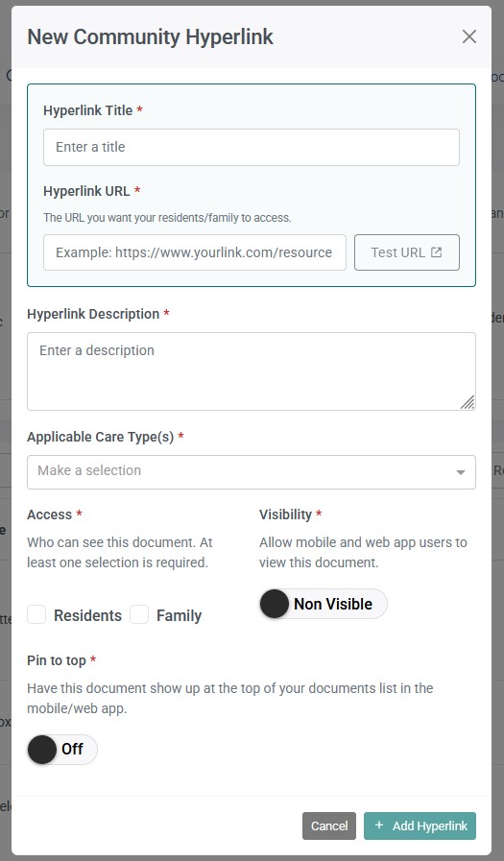Click the Care Type dropdown caret arrow
The width and height of the screenshot is (504, 861).
click(461, 472)
